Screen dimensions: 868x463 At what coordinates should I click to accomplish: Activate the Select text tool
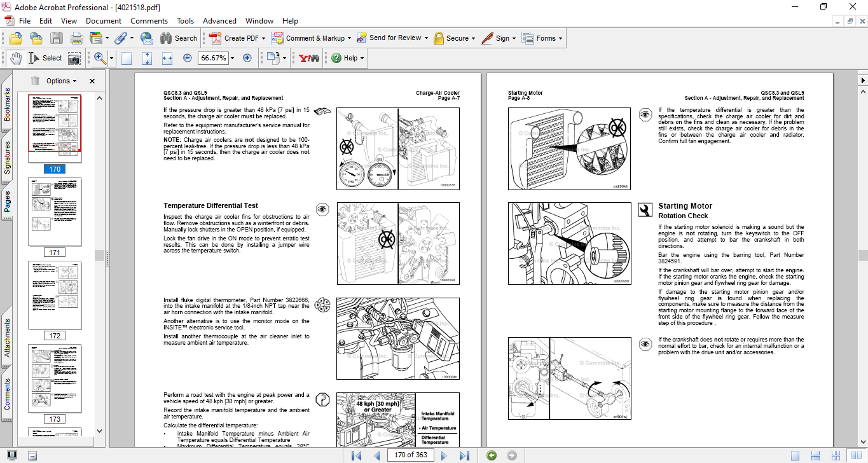(x=45, y=58)
